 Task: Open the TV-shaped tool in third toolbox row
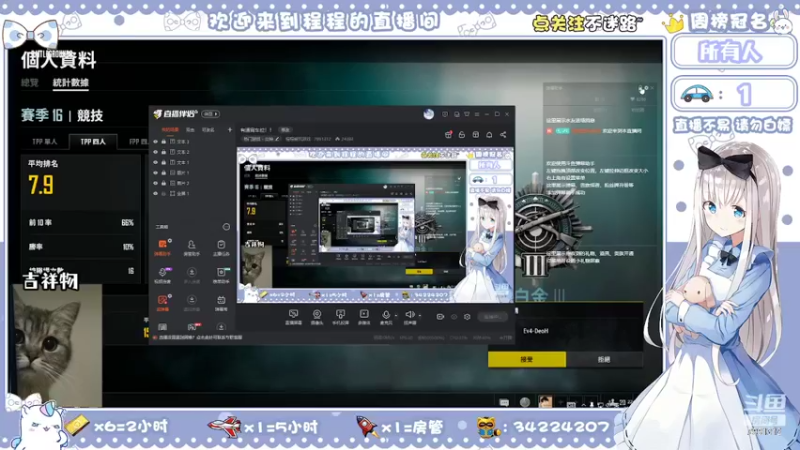[x=221, y=302]
